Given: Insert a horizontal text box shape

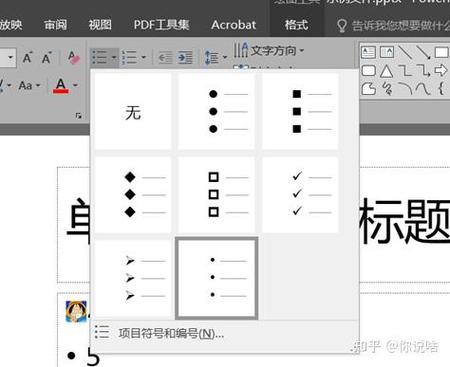Looking at the screenshot, I should click(x=368, y=52).
